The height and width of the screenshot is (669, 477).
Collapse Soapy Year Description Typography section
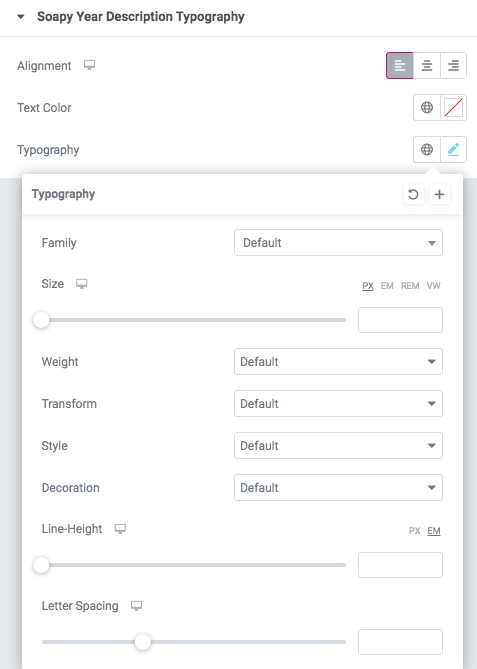tap(20, 17)
